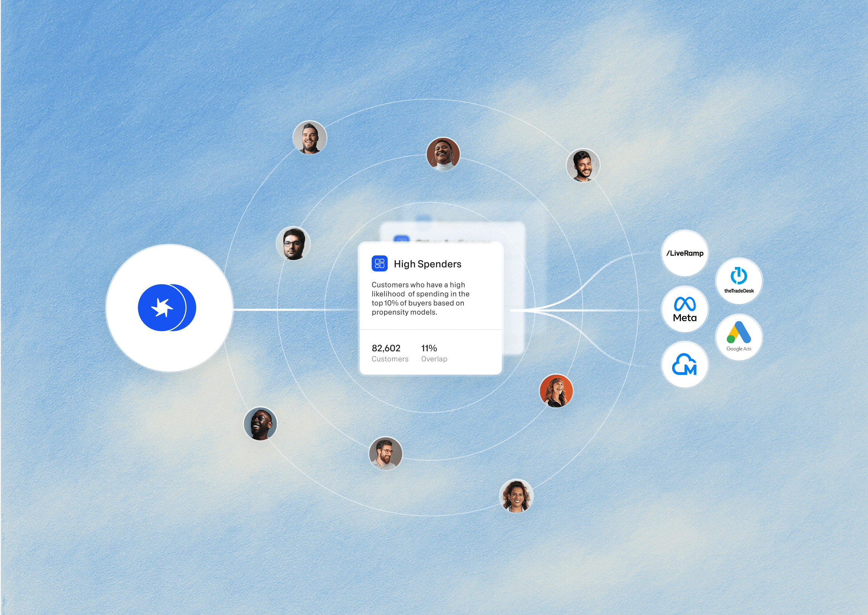The width and height of the screenshot is (868, 615).
Task: Click theTradeDesk logo bubble
Action: pos(739,281)
